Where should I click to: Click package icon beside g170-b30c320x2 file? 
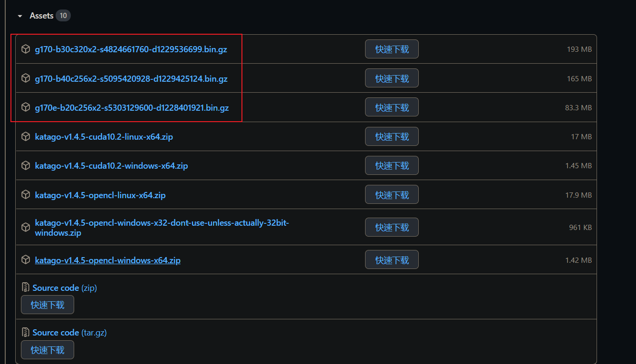point(26,49)
